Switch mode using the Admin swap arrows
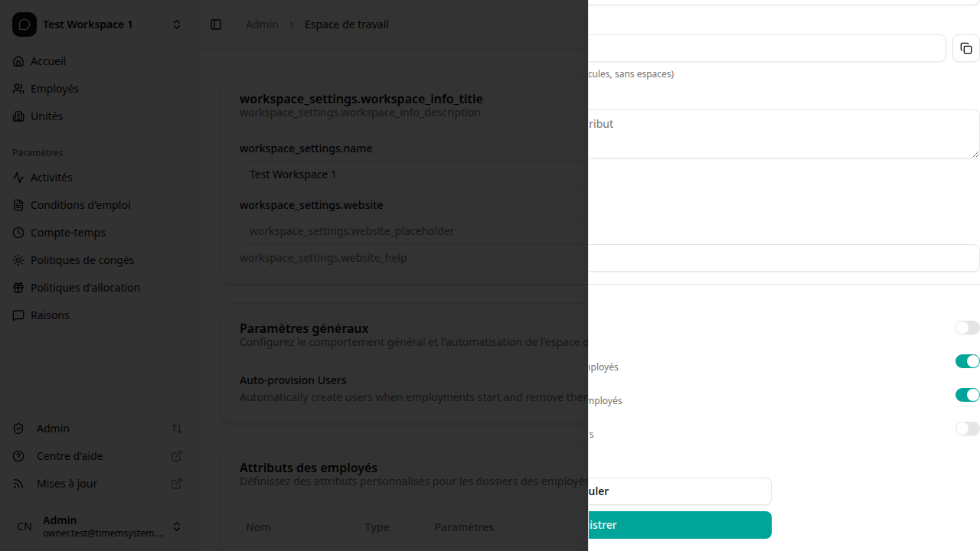 coord(177,429)
